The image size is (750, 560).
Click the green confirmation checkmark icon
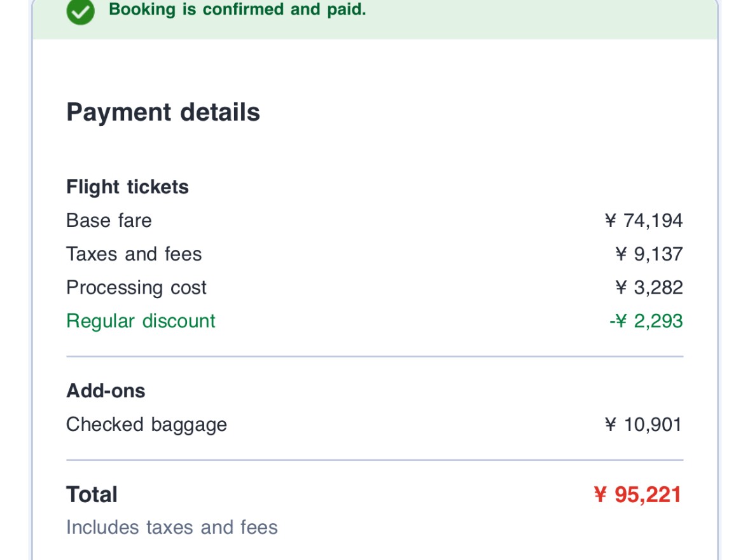click(x=81, y=11)
